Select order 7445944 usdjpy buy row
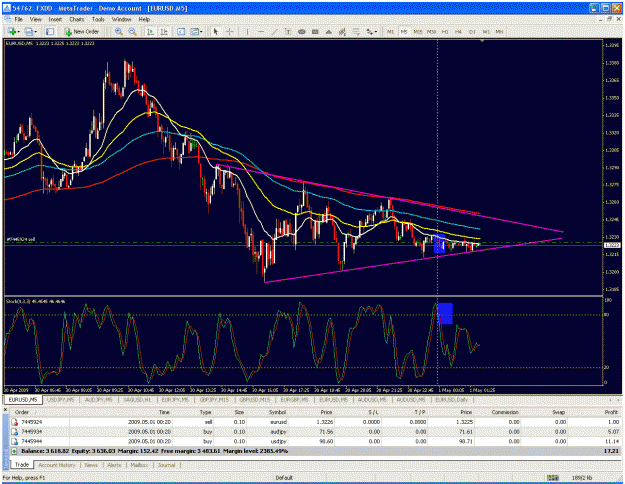 pyautogui.click(x=315, y=441)
